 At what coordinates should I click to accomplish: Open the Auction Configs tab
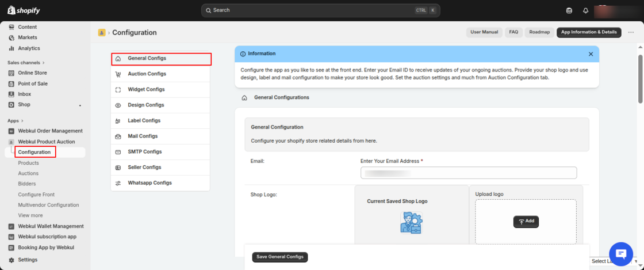[160, 74]
